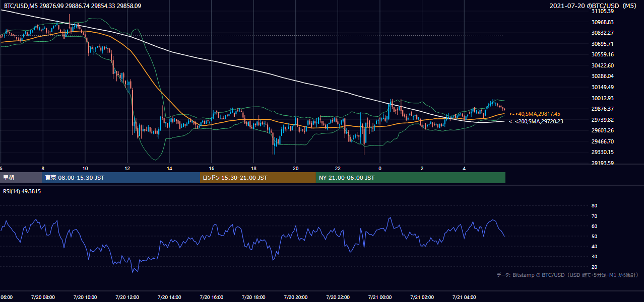Select the 2021-07-20 BTC/USD (M5) chart title
Screen dimensions: 644x302
pos(594,6)
